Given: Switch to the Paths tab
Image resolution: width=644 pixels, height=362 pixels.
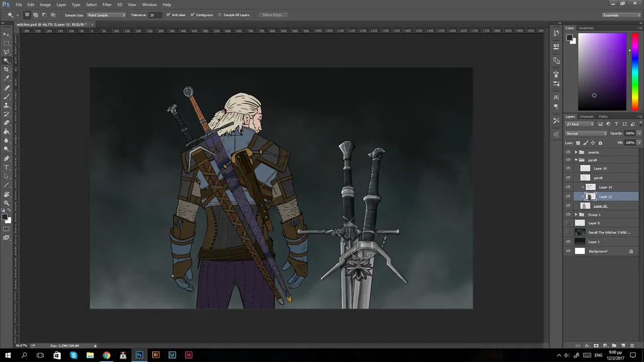Looking at the screenshot, I should pyautogui.click(x=603, y=117).
